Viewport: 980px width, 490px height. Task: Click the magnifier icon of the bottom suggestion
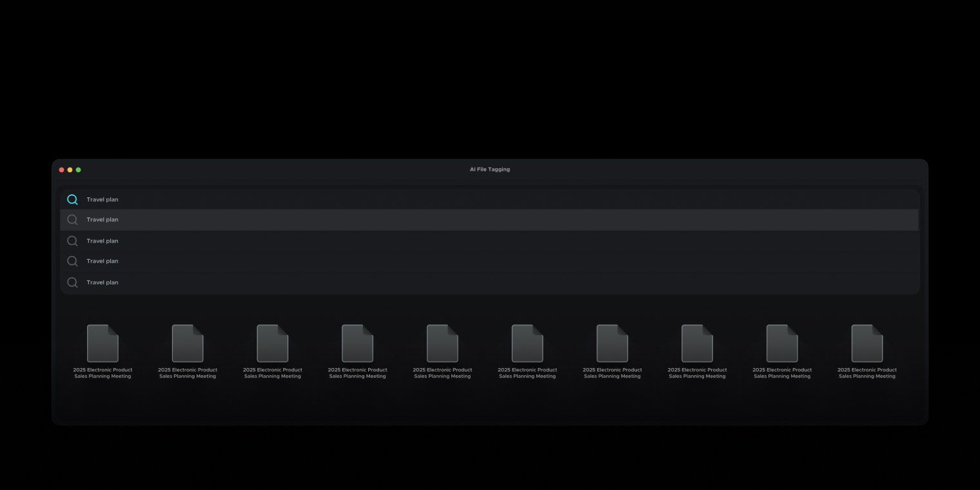tap(72, 282)
